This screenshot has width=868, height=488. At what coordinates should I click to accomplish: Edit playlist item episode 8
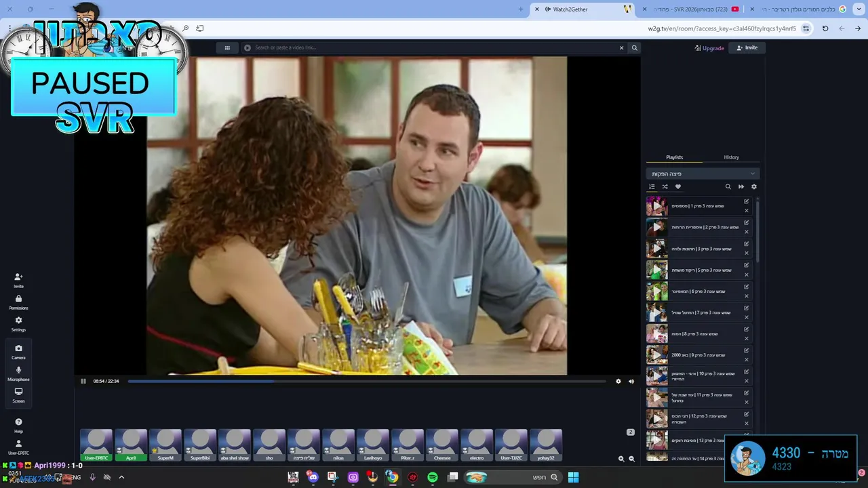(x=747, y=329)
